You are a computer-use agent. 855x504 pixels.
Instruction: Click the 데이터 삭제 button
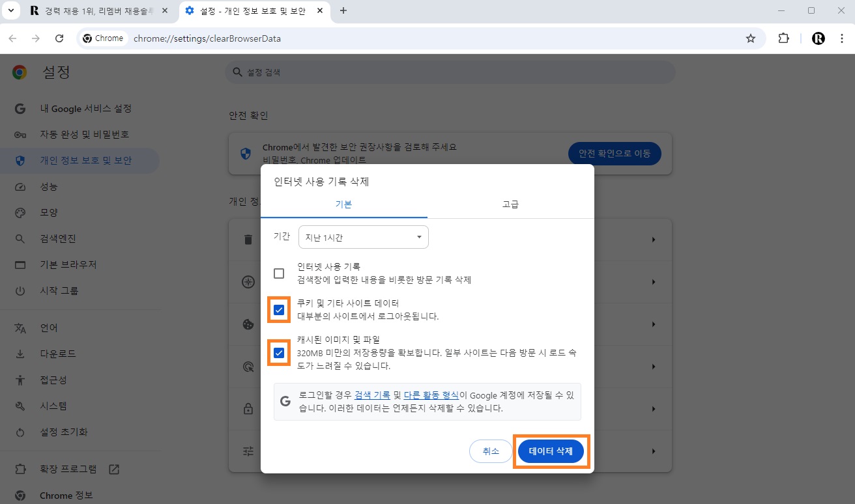click(x=551, y=451)
